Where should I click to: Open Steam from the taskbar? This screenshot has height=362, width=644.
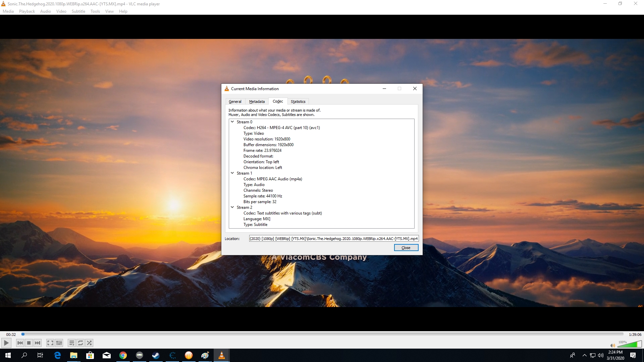156,355
